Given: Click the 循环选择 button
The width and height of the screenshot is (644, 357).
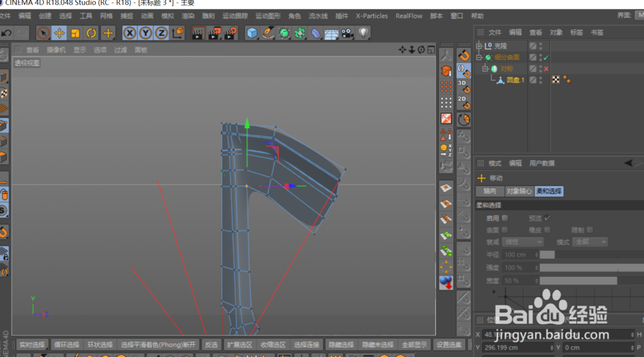Looking at the screenshot, I should 66,345.
